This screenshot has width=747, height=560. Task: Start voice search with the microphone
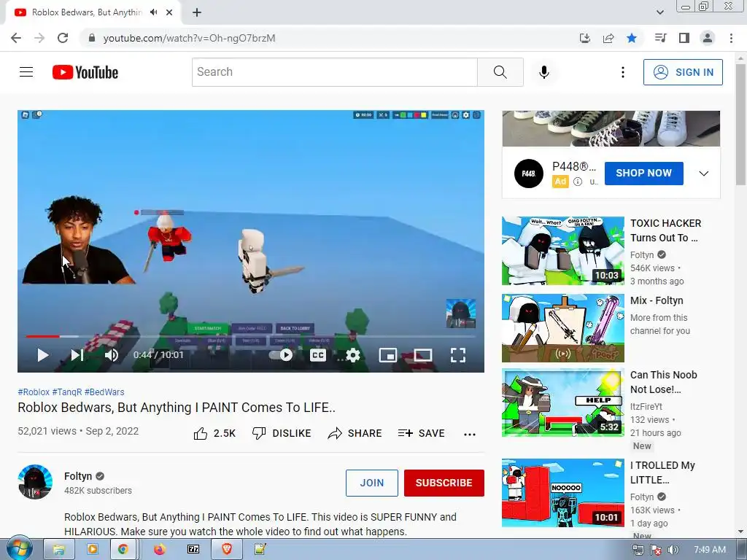click(544, 72)
